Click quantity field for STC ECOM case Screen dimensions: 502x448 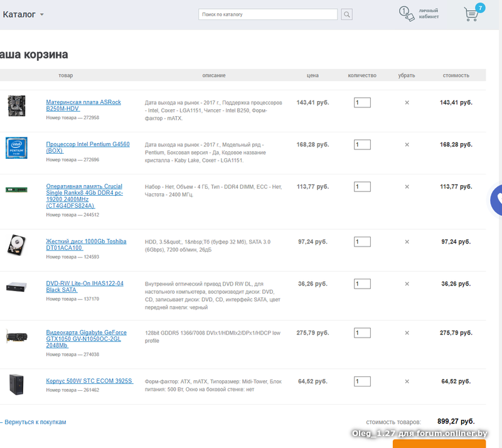pos(362,381)
